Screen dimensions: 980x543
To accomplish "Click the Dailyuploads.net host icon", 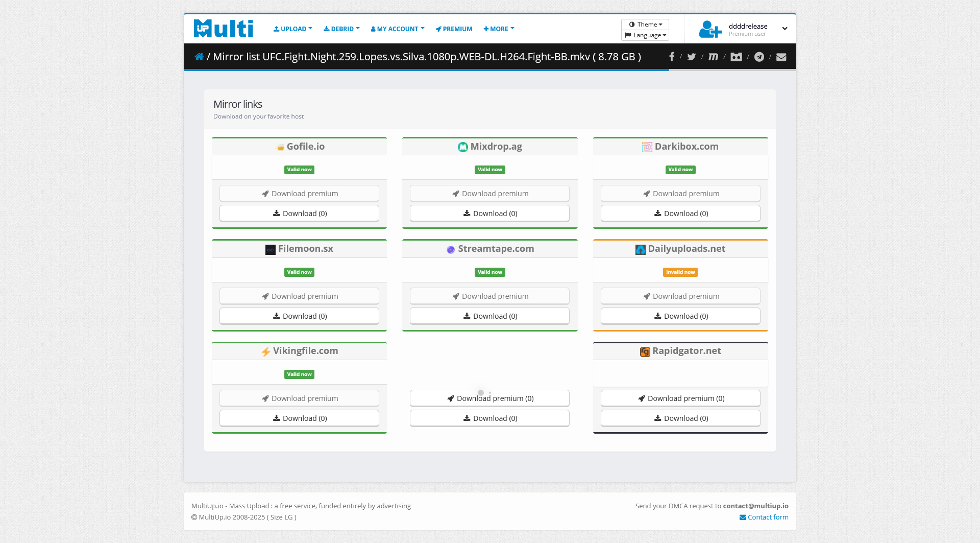I will [640, 249].
